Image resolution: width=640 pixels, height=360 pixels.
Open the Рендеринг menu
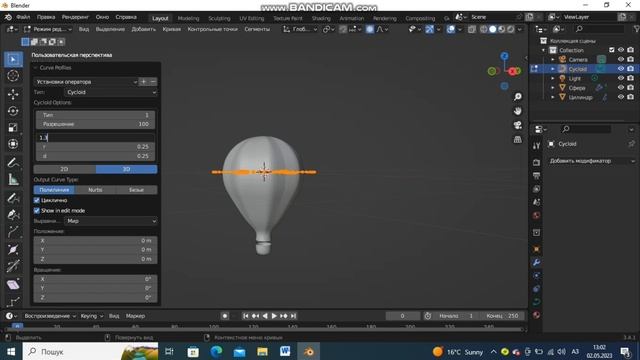click(x=75, y=18)
